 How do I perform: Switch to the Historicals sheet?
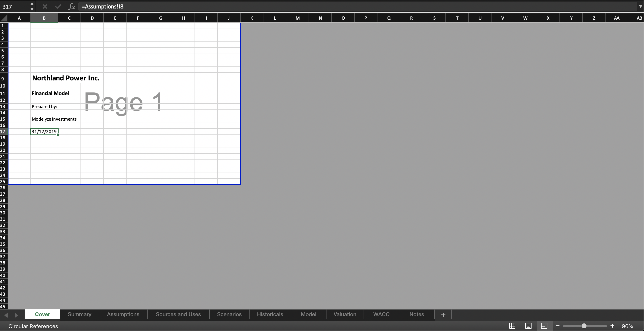coord(270,314)
